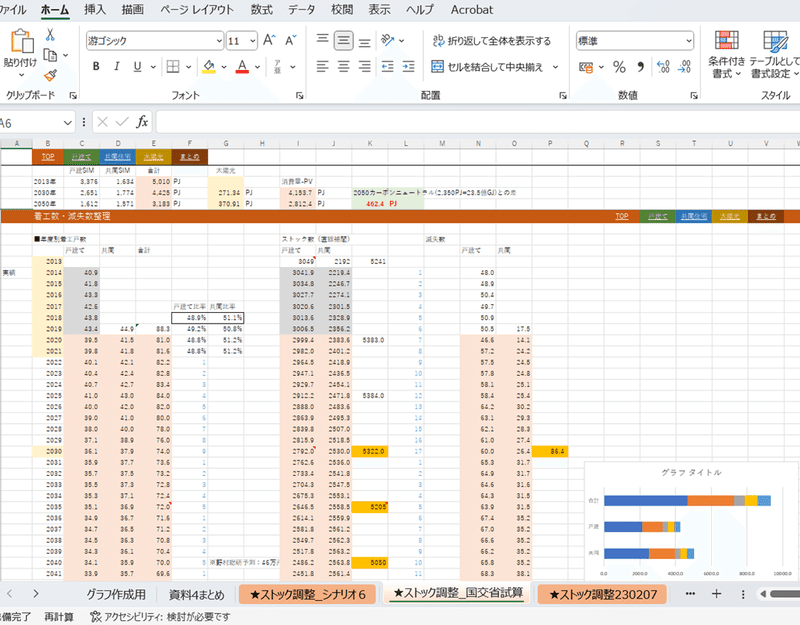Click 再計算 in status bar
Image resolution: width=800 pixels, height=625 pixels.
[59, 617]
